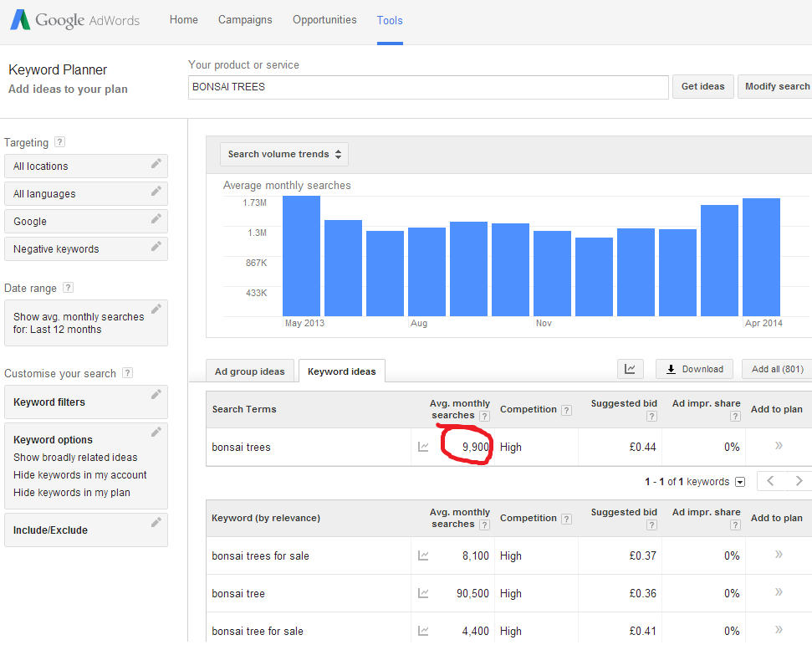Add bonsai trees for sale to plan
The image size is (812, 645).
tap(779, 555)
